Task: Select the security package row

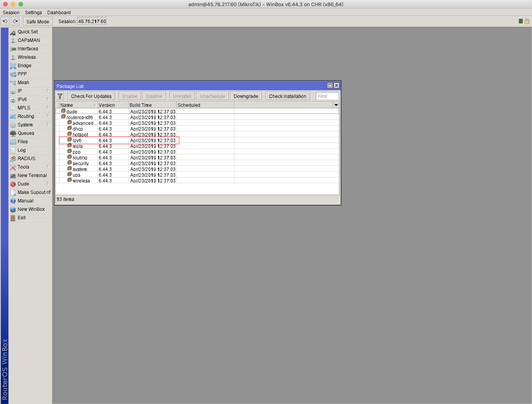Action: [x=197, y=163]
